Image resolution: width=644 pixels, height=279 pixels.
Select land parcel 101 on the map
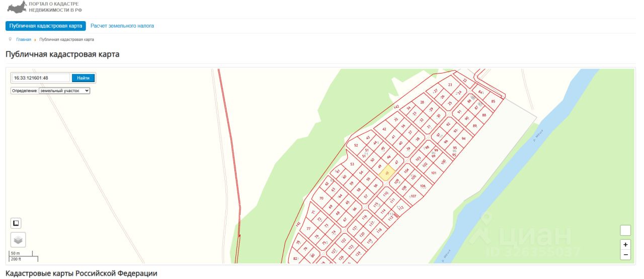pyautogui.click(x=433, y=173)
